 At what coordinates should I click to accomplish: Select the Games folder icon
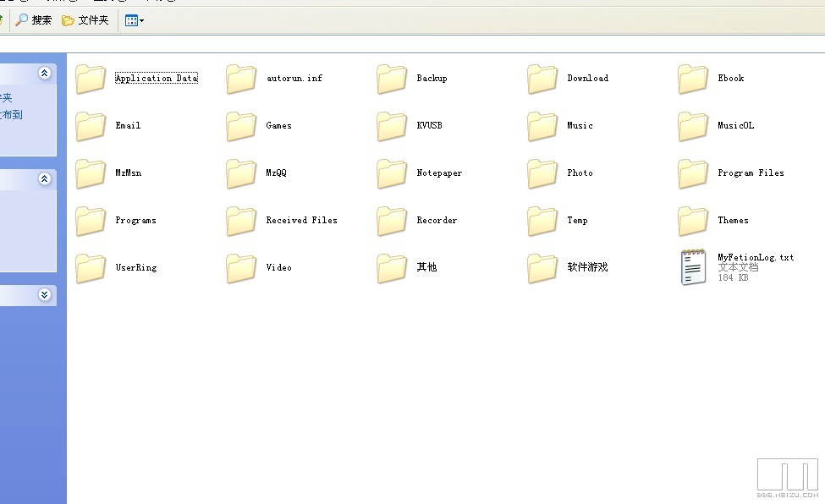click(241, 126)
